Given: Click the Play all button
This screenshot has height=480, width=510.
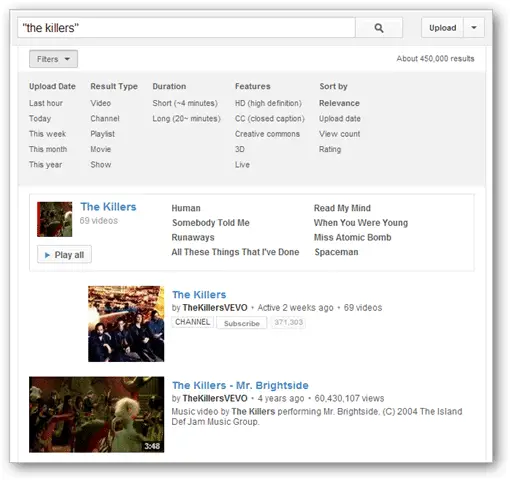Looking at the screenshot, I should point(64,255).
